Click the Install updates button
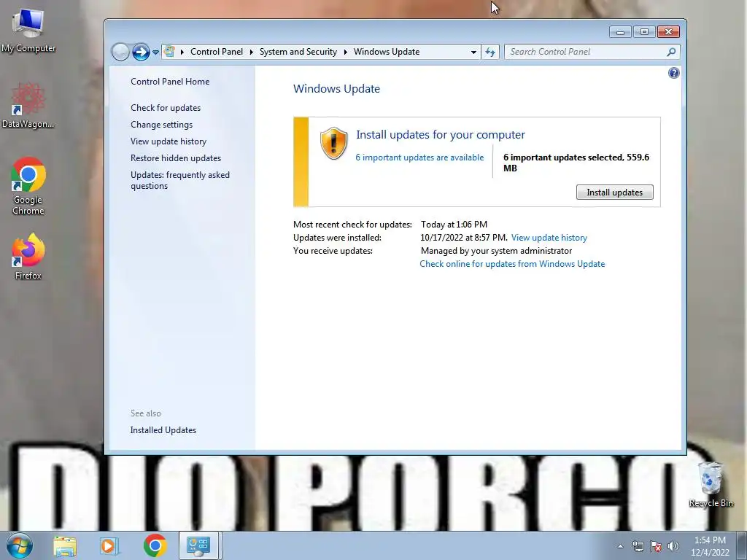 [x=614, y=192]
